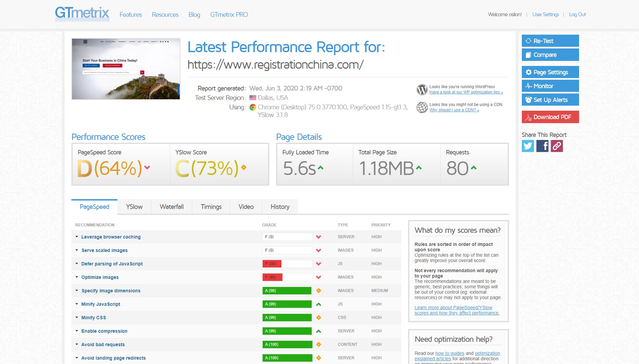Download the report as PDF
This screenshot has width=639, height=364.
[x=550, y=117]
